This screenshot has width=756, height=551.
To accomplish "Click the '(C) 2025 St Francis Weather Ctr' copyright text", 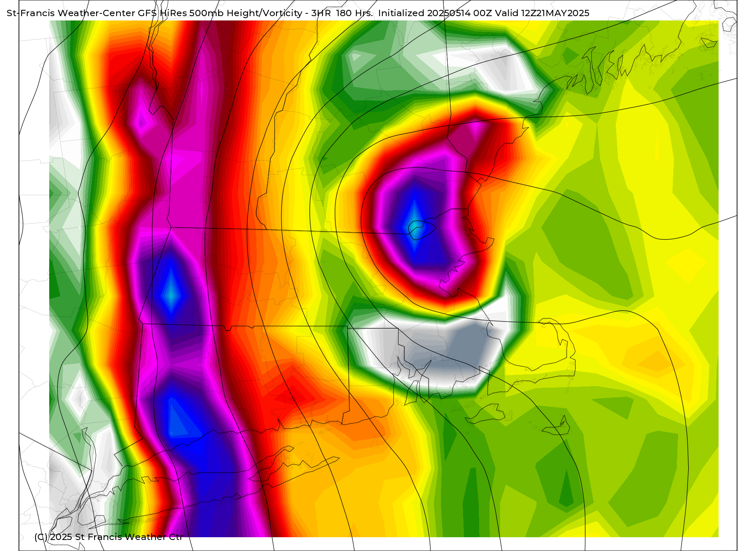I will 109,537.
